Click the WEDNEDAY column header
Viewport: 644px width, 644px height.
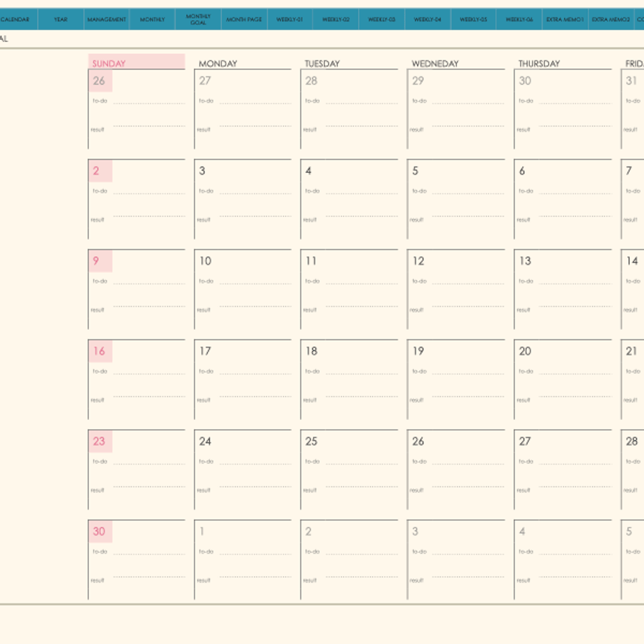(435, 64)
